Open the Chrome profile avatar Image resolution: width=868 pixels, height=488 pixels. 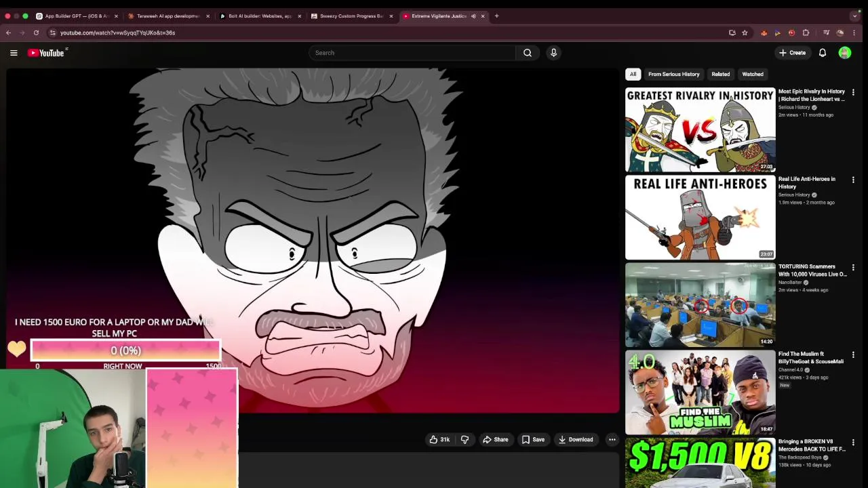(840, 33)
